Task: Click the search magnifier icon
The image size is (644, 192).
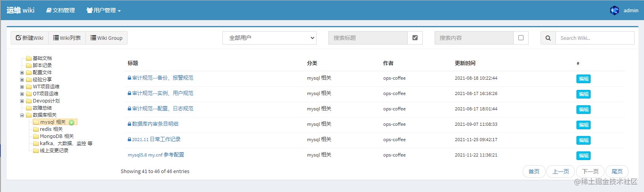Action: (548, 38)
